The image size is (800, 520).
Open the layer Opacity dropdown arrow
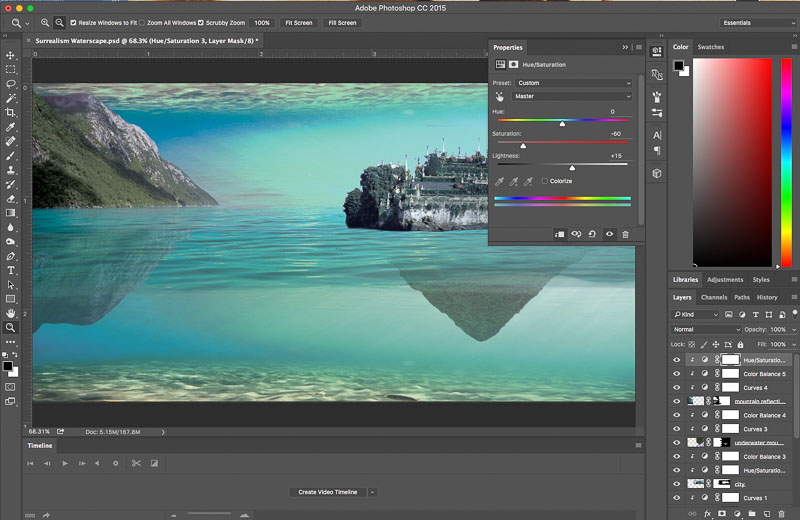(x=794, y=330)
